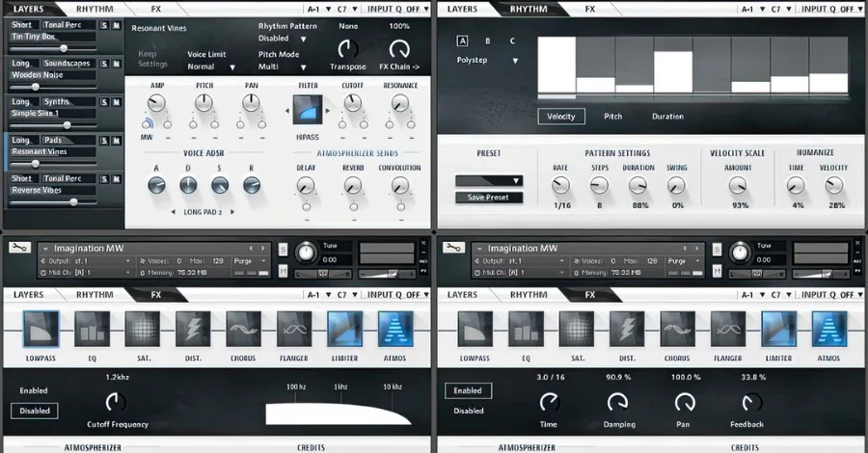This screenshot has width=868, height=453.
Task: Select Lowpass effect in the Feedback panel
Action: tap(475, 329)
